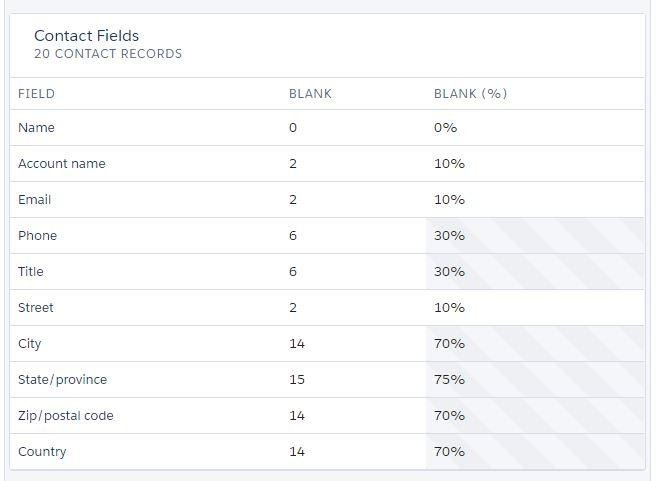Click the 30% blank value for Phone
This screenshot has width=658, height=481.
coord(449,235)
